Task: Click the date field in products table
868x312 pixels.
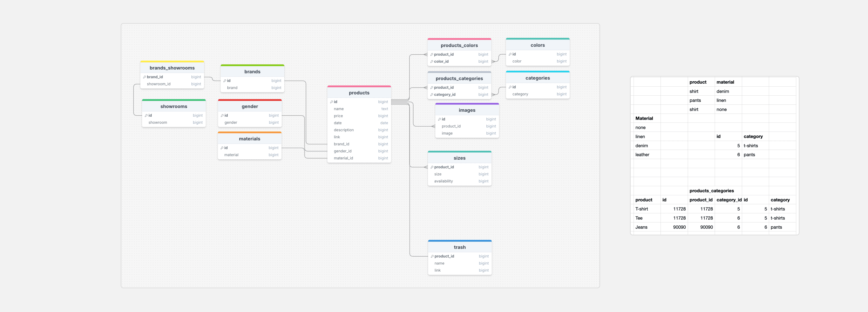Action: (359, 123)
